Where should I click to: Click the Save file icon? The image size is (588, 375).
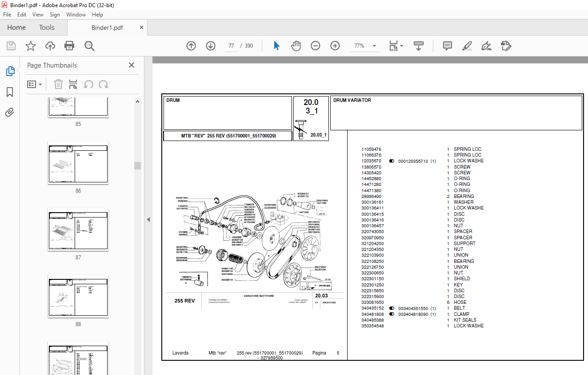[11, 46]
